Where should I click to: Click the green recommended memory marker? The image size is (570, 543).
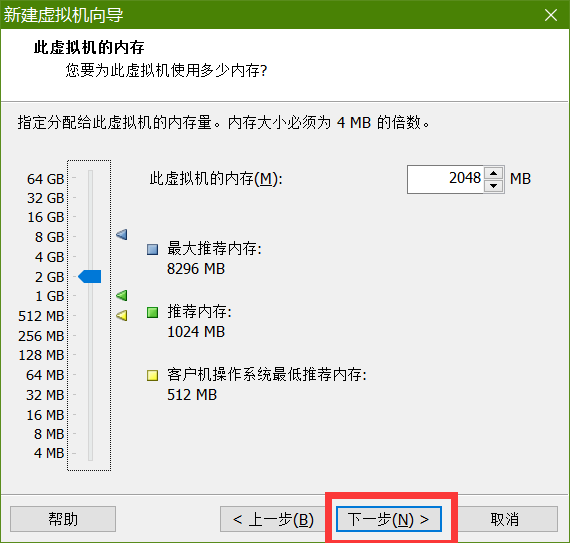(122, 295)
